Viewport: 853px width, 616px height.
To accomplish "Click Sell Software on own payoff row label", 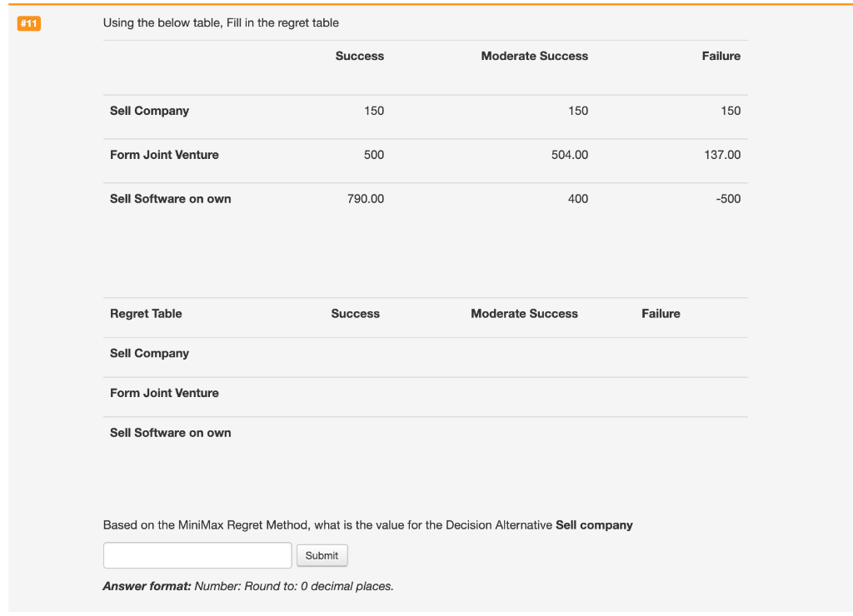I will (x=171, y=199).
